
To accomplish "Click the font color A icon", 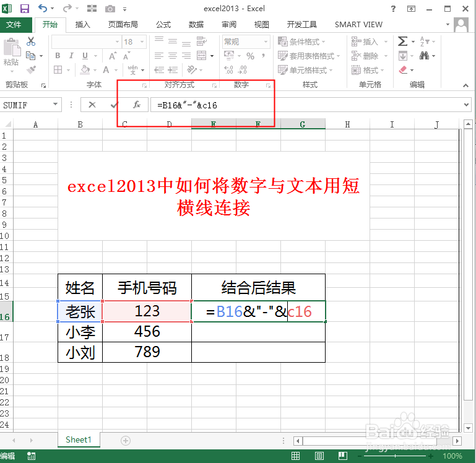I will click(106, 70).
